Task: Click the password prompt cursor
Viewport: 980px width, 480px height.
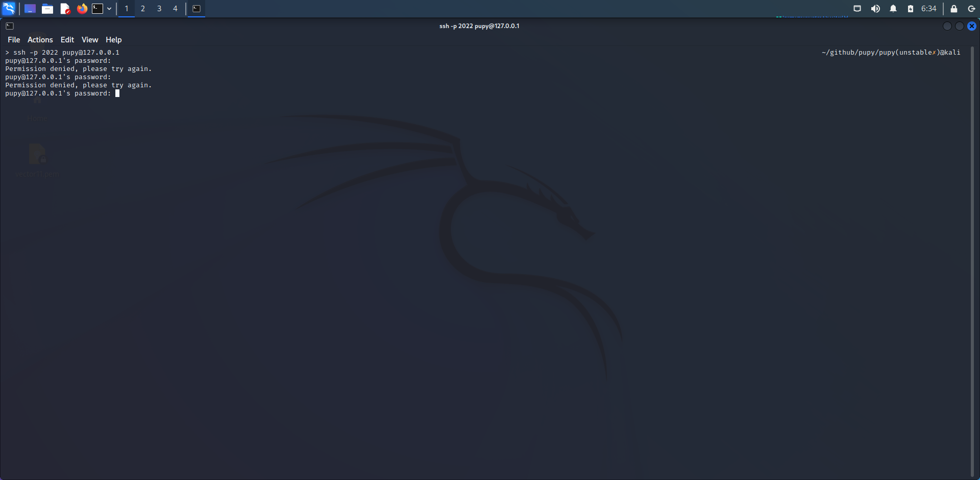Action: coord(117,93)
